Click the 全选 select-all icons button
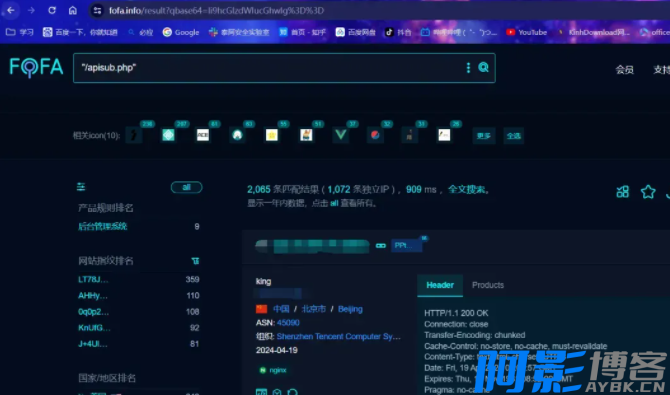Image resolution: width=670 pixels, height=395 pixels. [x=513, y=136]
